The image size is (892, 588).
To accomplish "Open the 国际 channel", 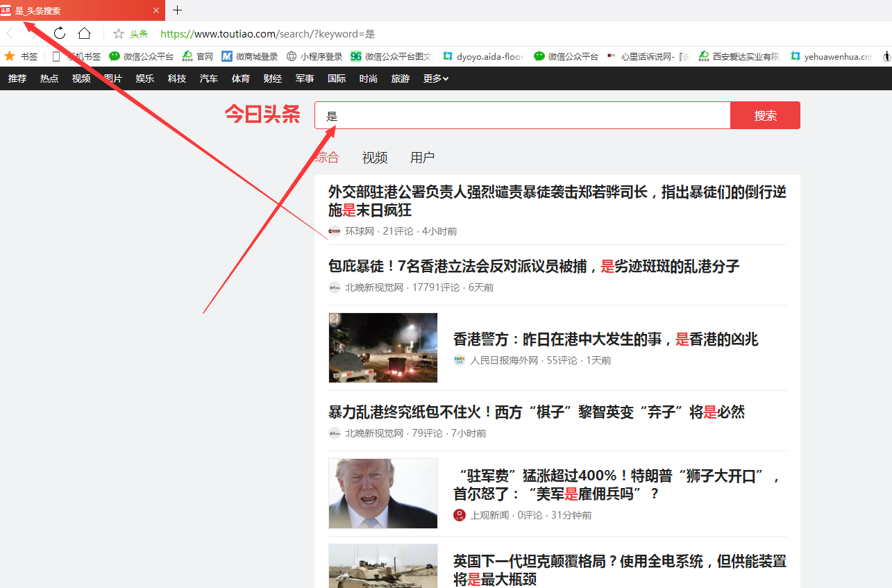I will (x=337, y=78).
